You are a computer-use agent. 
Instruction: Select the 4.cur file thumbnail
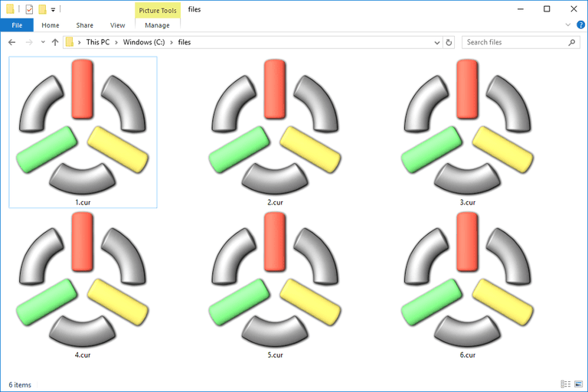(x=83, y=279)
